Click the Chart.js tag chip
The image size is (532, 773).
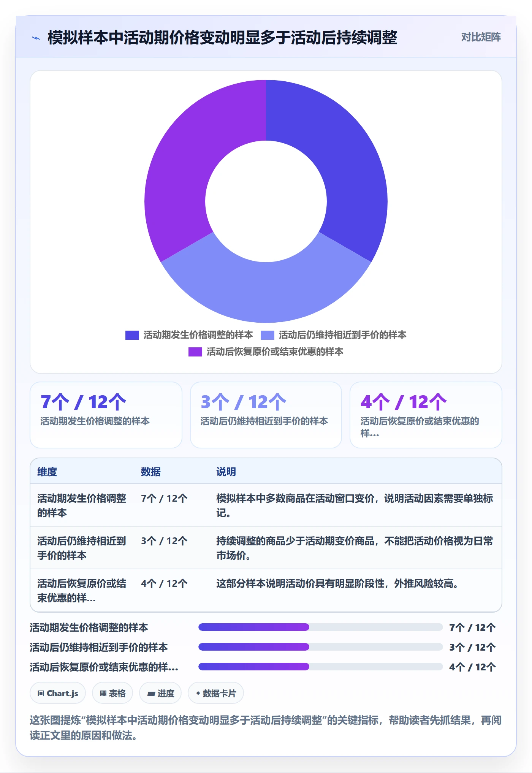coord(58,693)
